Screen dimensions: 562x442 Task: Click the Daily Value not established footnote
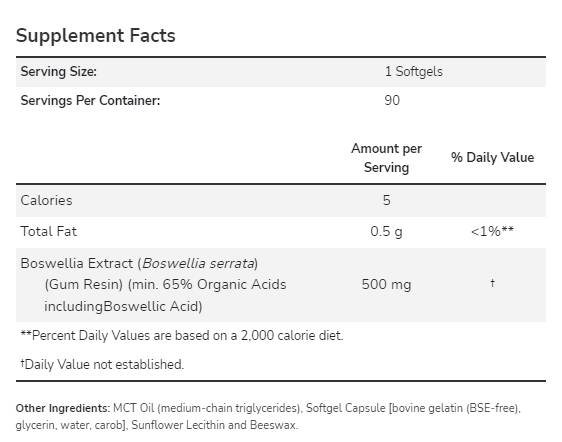[x=102, y=364]
